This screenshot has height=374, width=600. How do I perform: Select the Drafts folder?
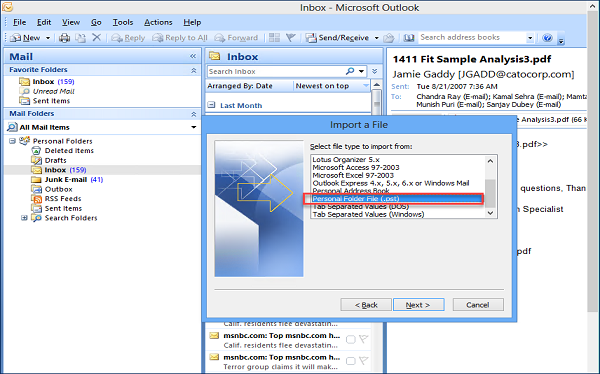(49, 160)
